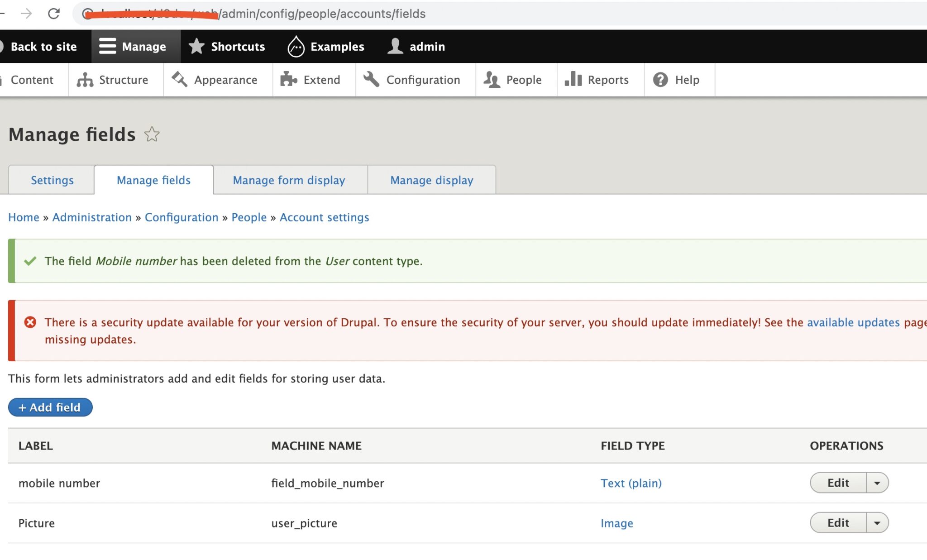Favorite this page with the star icon

[152, 134]
